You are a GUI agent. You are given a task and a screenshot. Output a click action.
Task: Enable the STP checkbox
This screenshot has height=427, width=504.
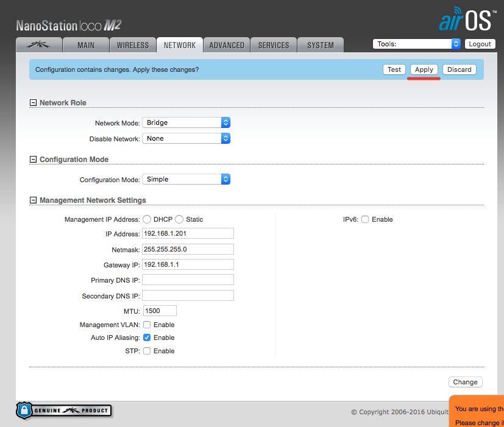(x=147, y=351)
